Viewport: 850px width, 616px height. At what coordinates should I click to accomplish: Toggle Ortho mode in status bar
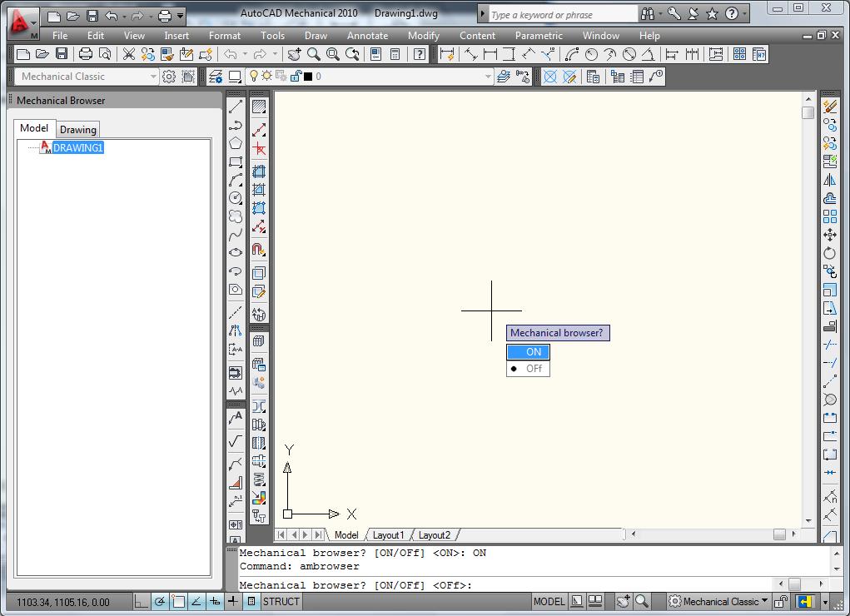point(141,601)
